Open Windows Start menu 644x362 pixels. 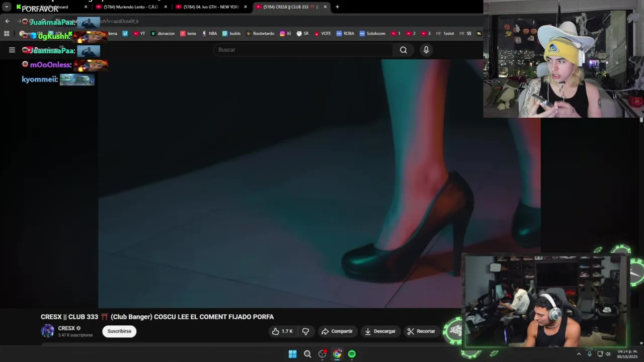click(x=292, y=354)
